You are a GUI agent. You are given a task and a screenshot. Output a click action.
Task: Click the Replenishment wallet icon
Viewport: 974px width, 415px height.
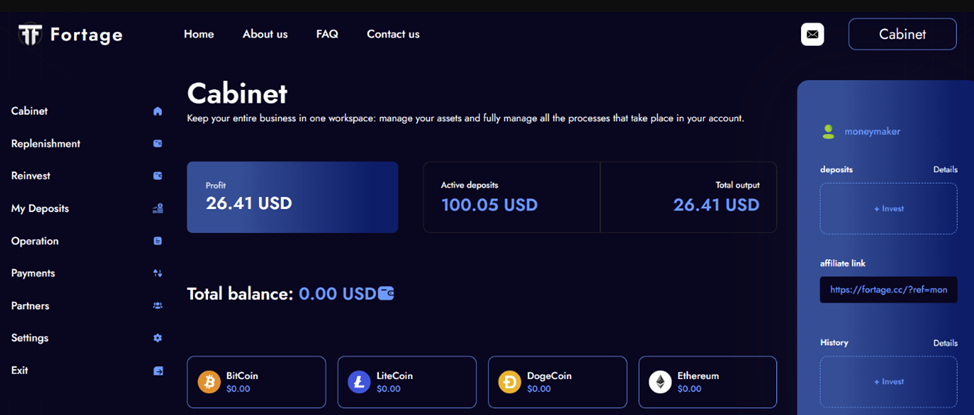158,144
